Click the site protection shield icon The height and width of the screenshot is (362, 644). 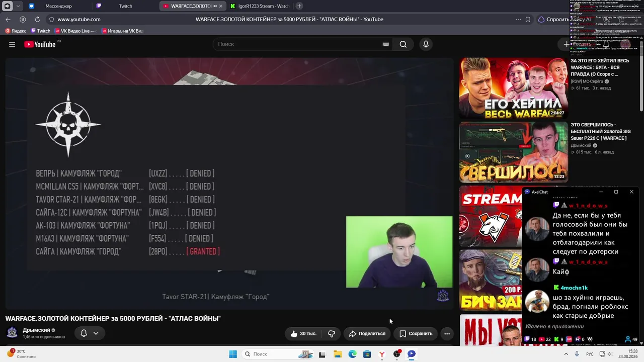(51, 19)
